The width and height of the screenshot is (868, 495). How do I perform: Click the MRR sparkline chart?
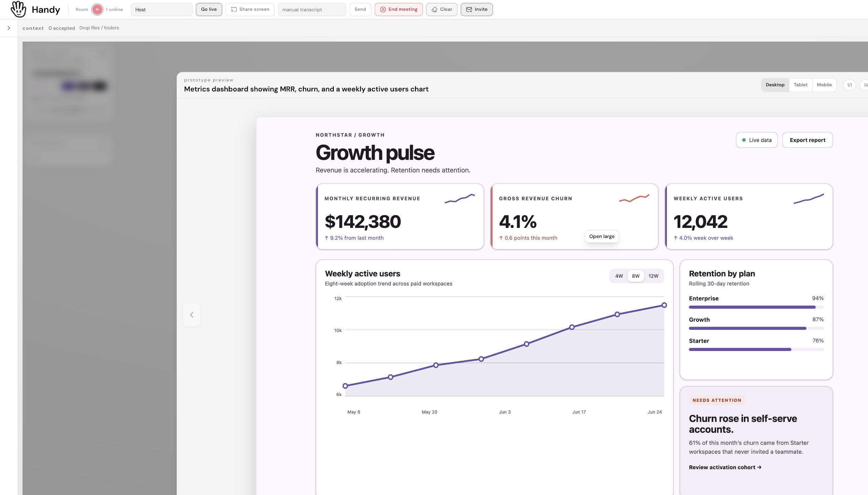460,198
